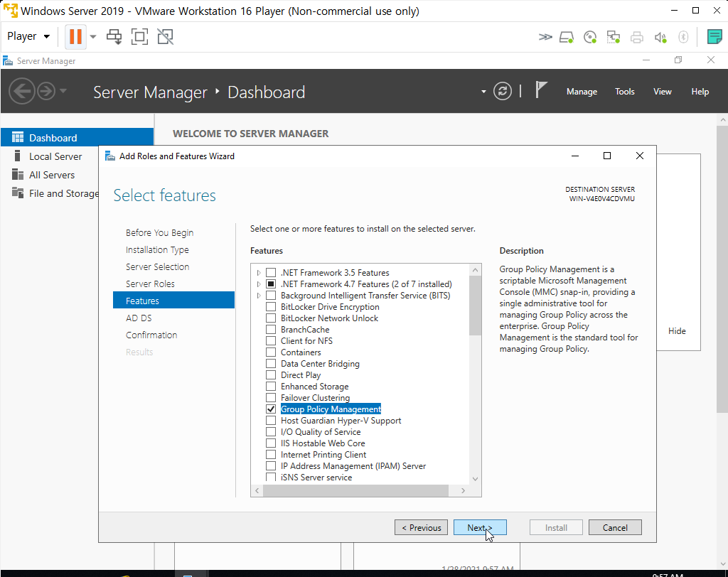Click Server Manager main vertical scrollbar
This screenshot has height=577, width=728.
(722, 268)
